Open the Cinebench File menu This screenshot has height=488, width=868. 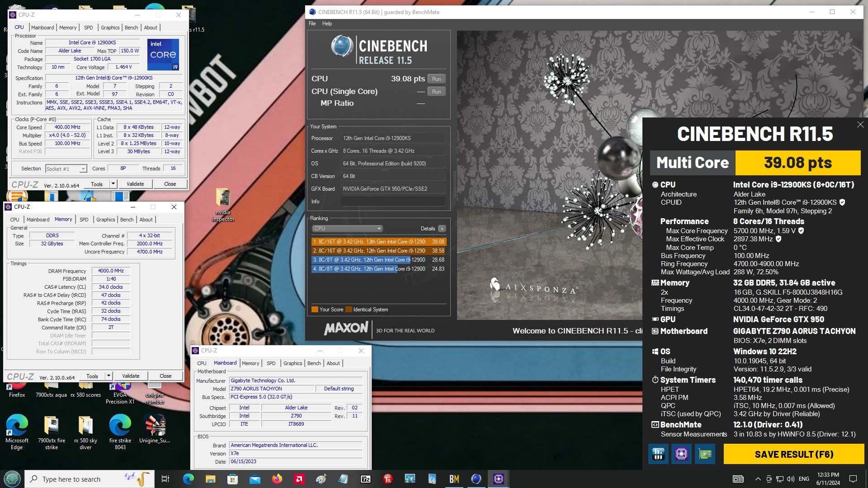(x=312, y=23)
